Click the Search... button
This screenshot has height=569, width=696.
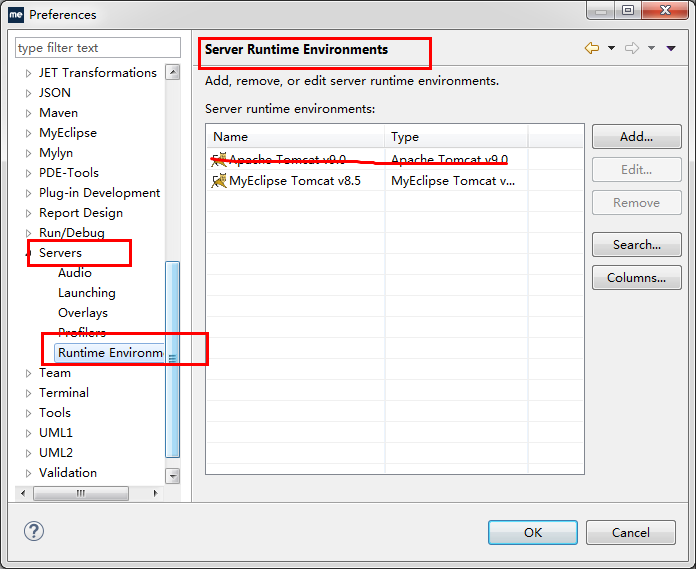pos(637,245)
